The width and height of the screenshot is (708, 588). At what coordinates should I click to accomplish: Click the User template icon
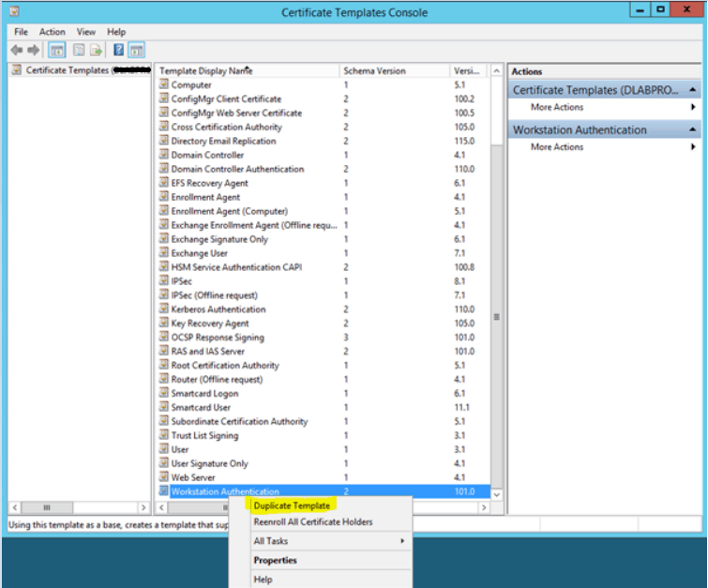[x=164, y=448]
